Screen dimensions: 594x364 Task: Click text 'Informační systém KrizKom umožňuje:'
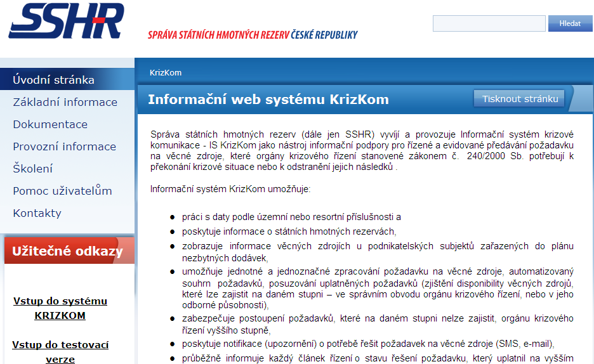point(230,189)
